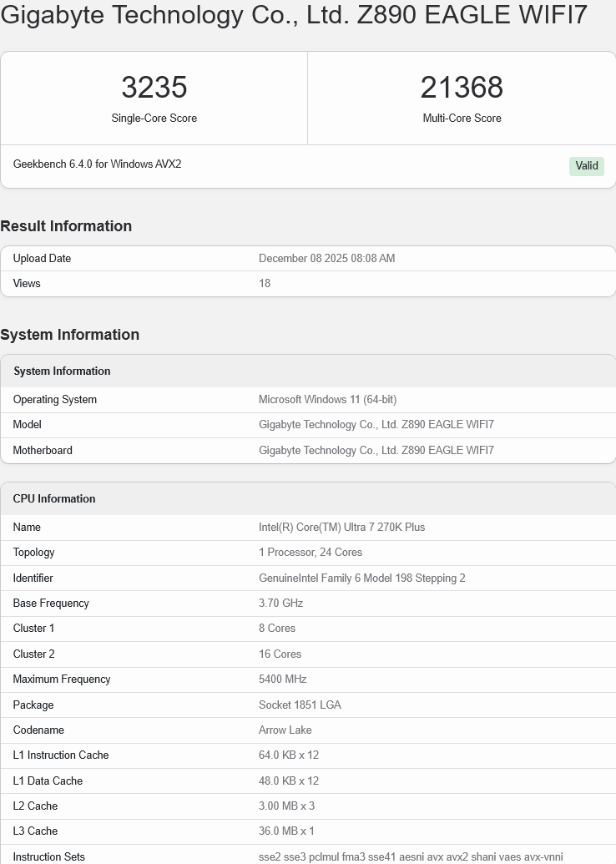Click the 3235 single-core score number

(154, 88)
